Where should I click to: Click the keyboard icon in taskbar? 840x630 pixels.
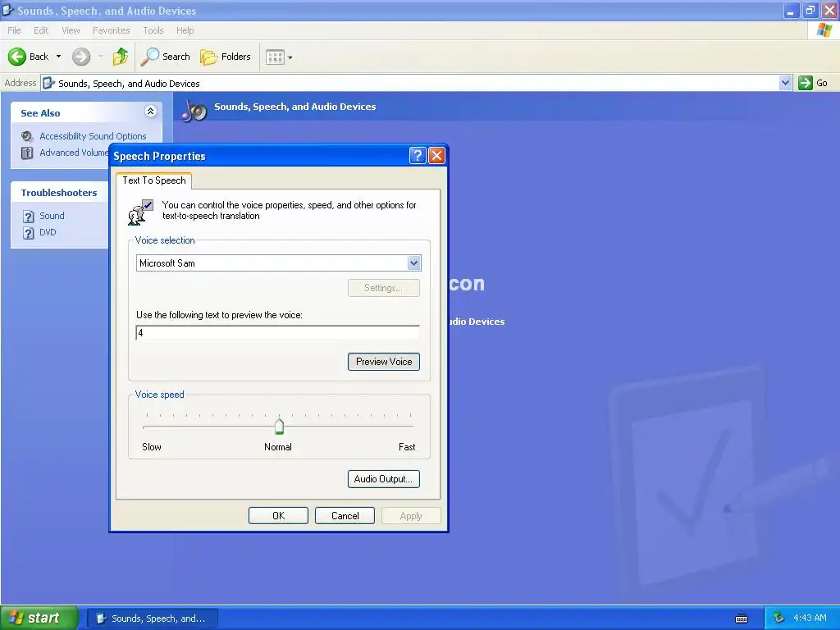[x=742, y=619]
